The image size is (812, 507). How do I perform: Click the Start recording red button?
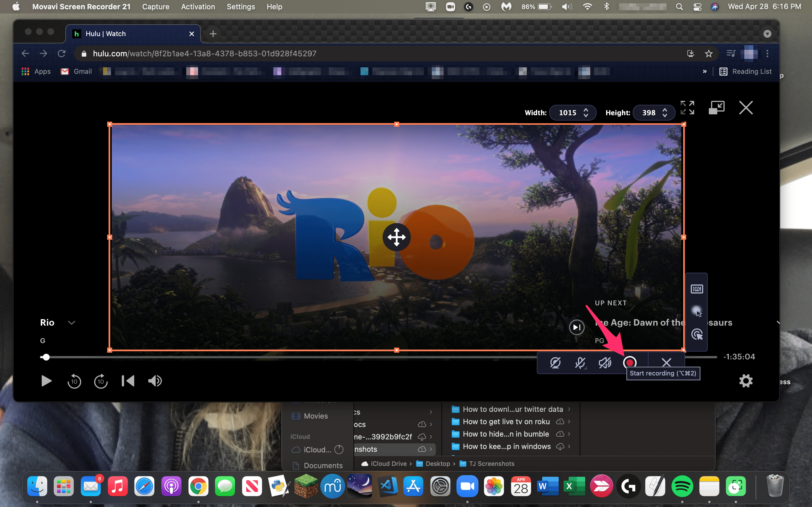[x=630, y=363]
